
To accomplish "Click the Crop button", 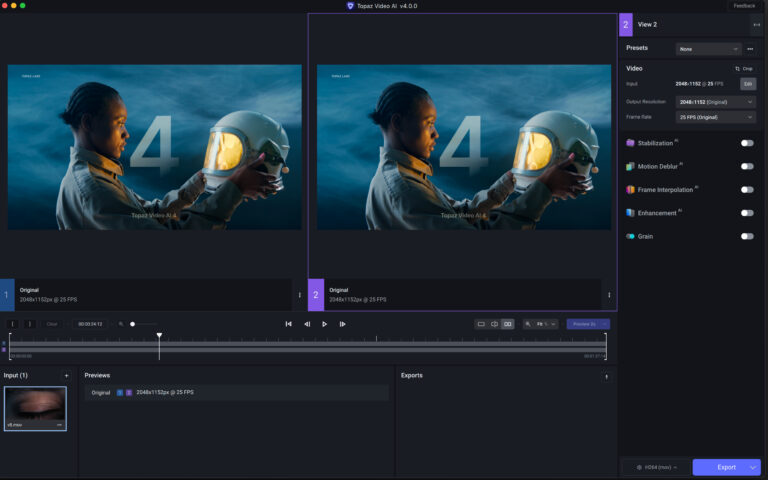I will coord(744,69).
